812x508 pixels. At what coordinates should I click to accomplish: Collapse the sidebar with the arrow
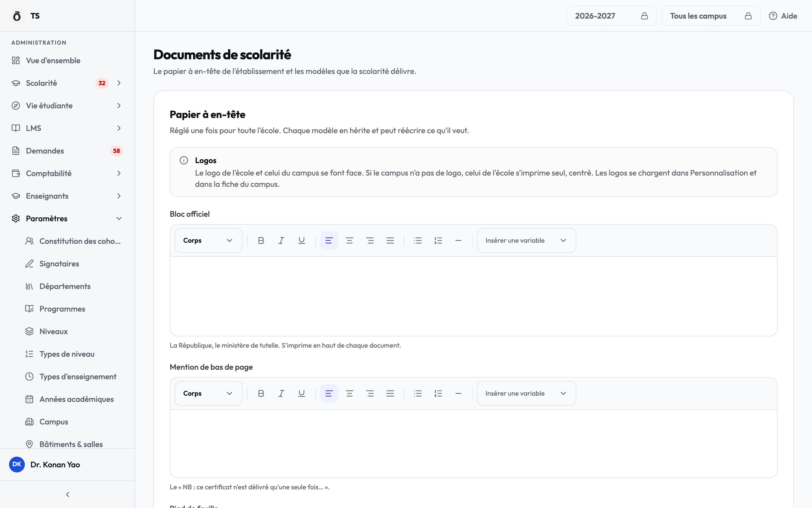(x=68, y=494)
